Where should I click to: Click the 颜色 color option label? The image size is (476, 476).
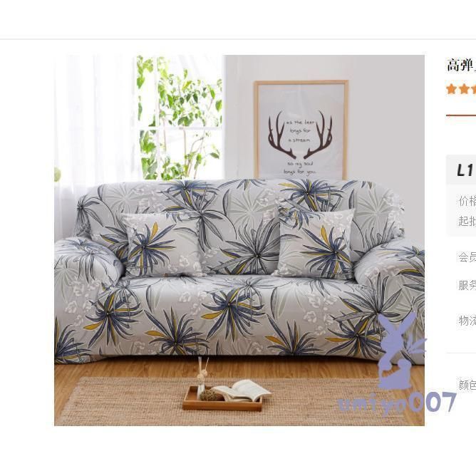(467, 385)
